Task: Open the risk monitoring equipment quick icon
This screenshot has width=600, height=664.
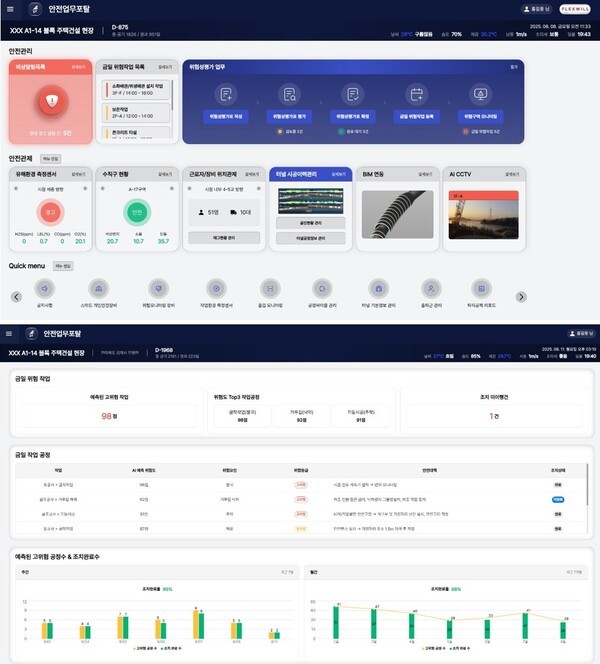Action: point(158,289)
